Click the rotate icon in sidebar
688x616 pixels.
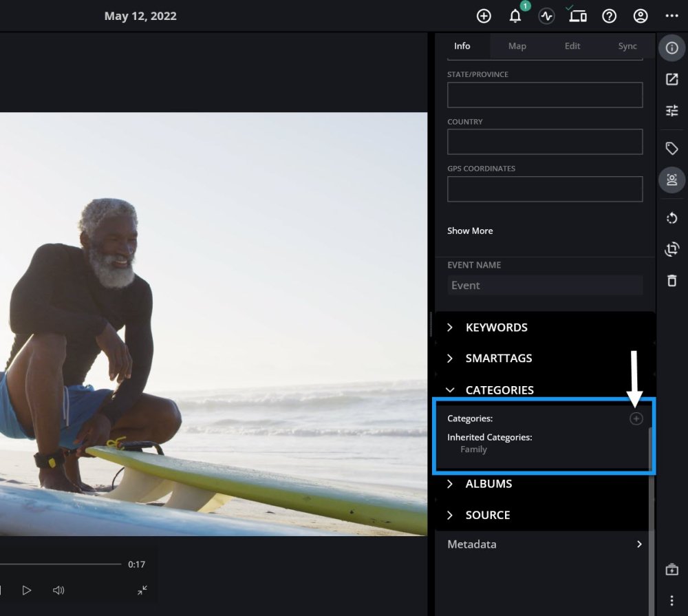click(x=672, y=218)
